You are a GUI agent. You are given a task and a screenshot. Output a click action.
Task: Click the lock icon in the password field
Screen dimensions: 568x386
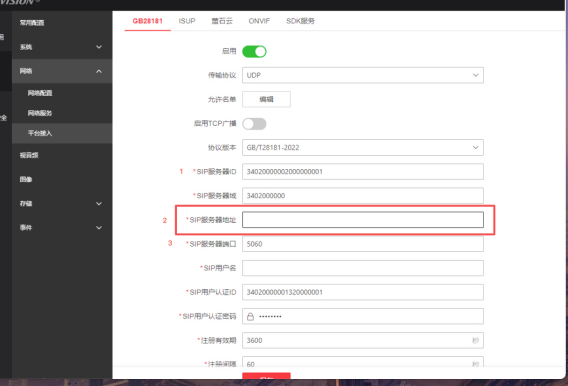pyautogui.click(x=250, y=316)
